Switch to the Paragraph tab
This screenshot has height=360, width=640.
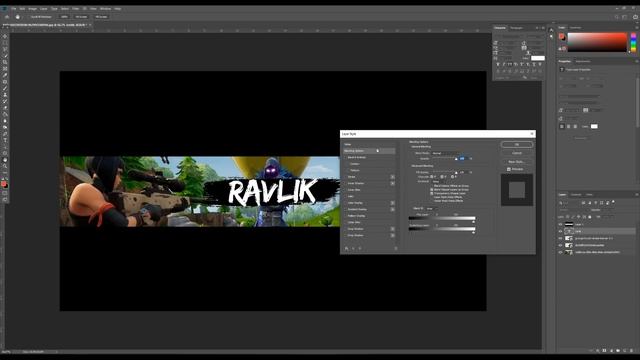[516, 28]
